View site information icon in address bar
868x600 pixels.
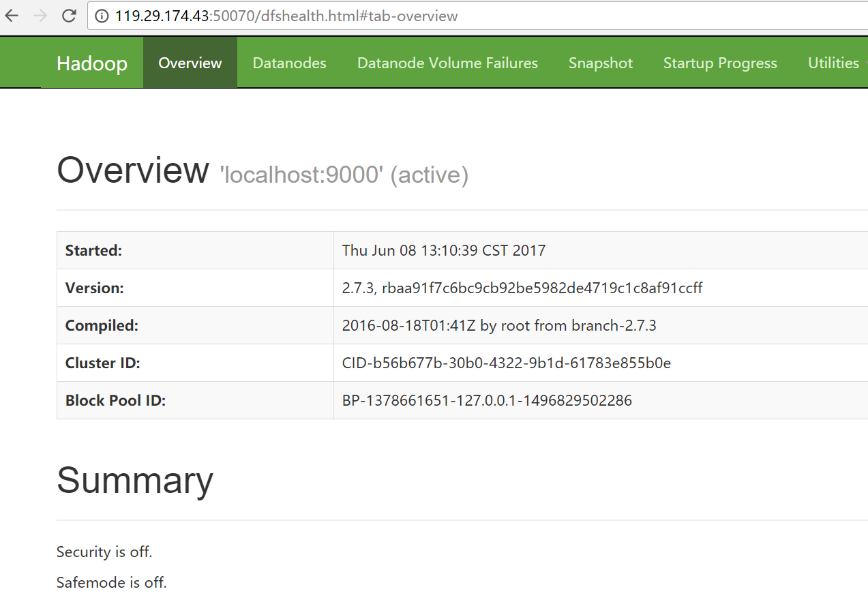tap(102, 16)
